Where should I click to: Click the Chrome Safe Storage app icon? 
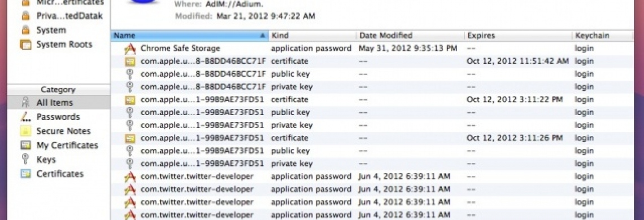(130, 49)
